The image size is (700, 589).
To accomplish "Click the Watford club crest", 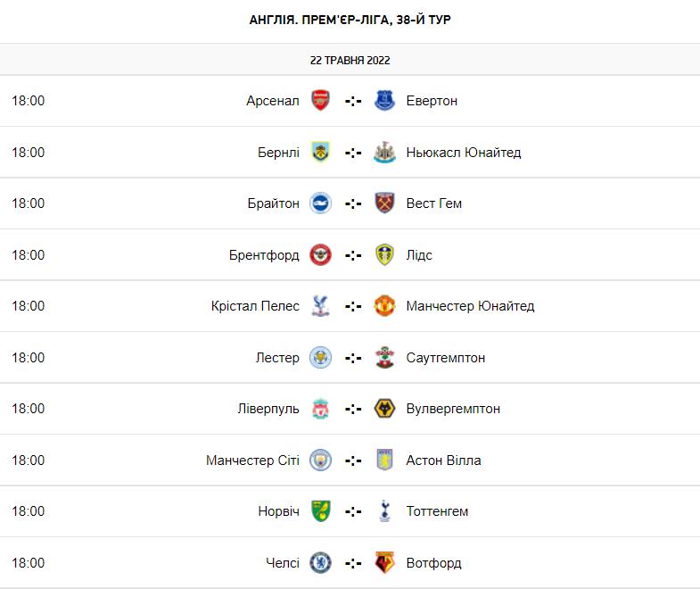I will click(384, 563).
